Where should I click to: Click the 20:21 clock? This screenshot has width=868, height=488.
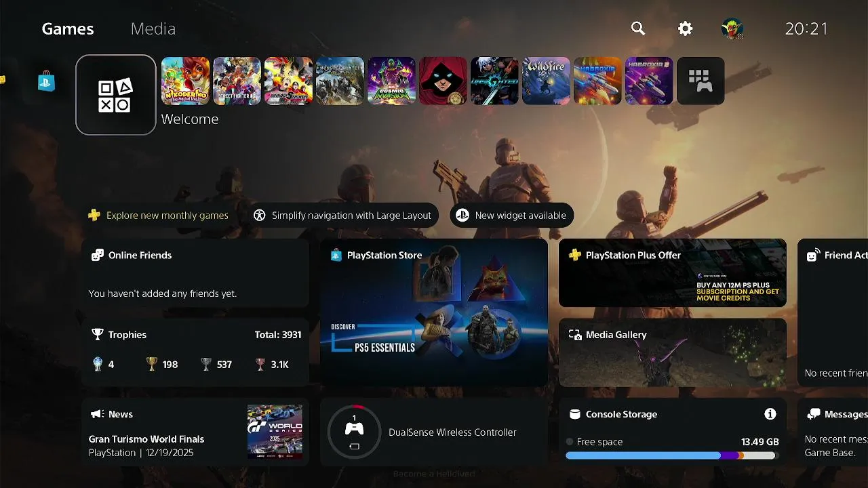point(807,28)
